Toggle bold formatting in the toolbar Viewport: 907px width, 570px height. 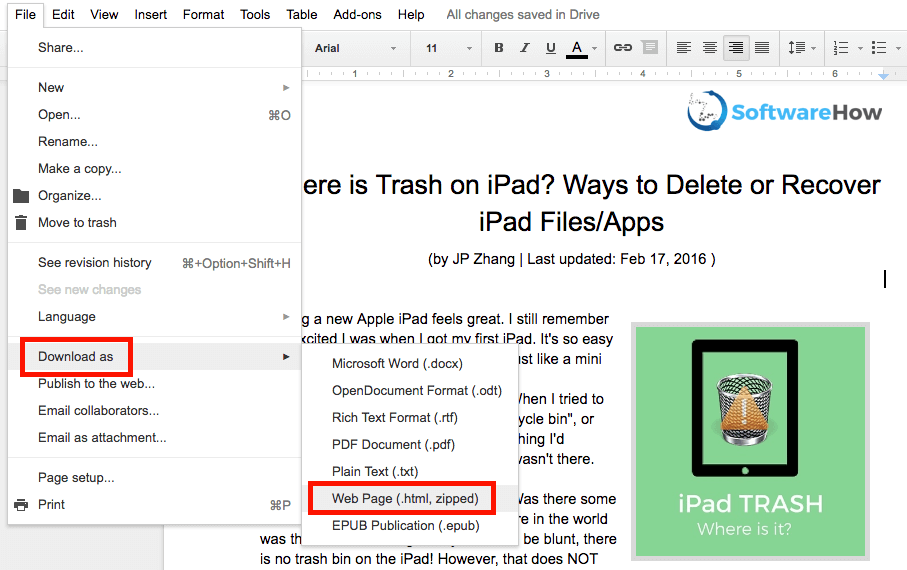(499, 48)
